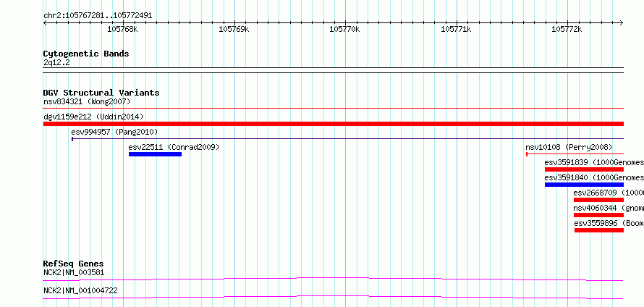Screen dimensions: 644x307
Task: Click the 105769k ruler label
Action: [x=234, y=29]
